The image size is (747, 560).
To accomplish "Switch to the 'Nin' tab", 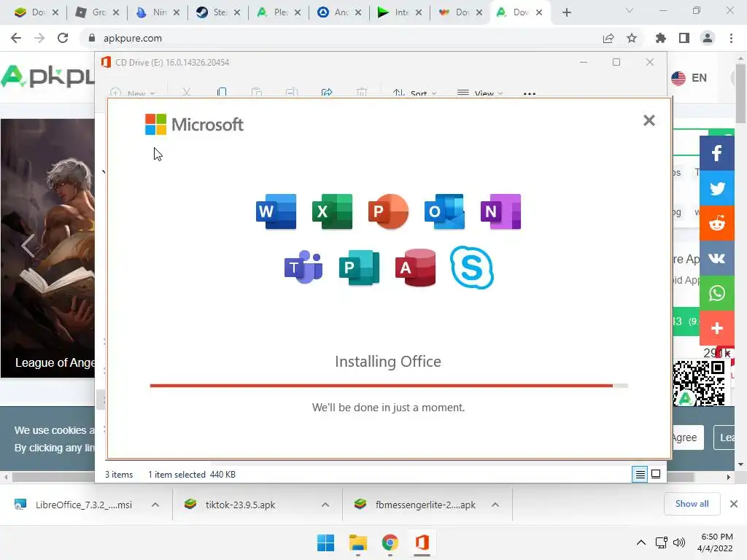I will pos(158,12).
